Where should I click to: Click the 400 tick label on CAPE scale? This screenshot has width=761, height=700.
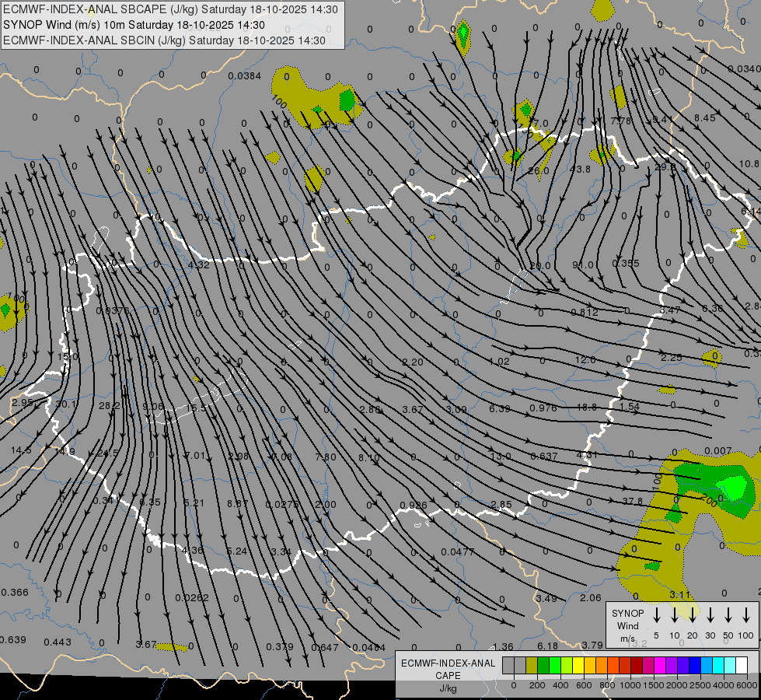tap(560, 685)
